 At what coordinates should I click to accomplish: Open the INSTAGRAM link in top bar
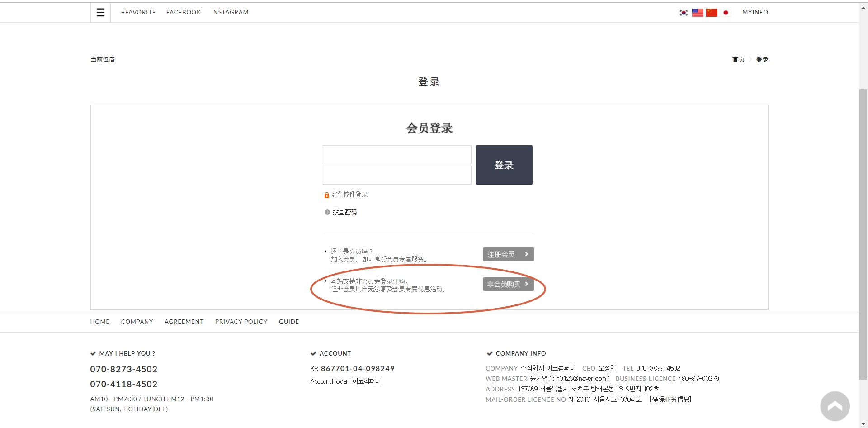click(x=230, y=12)
